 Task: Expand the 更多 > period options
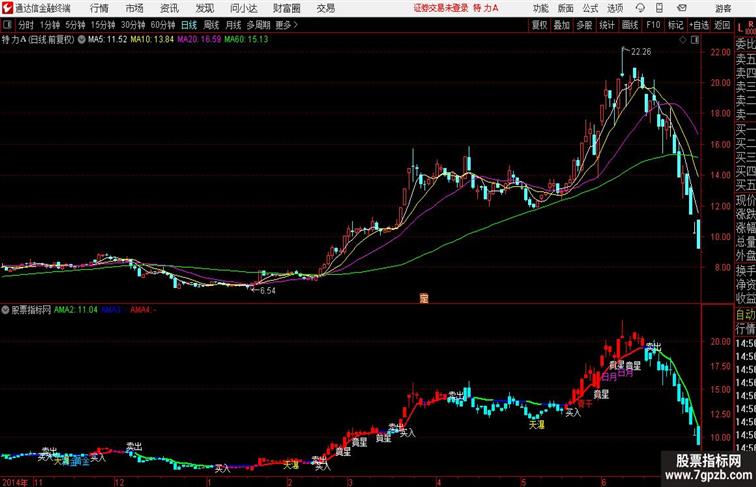[286, 25]
